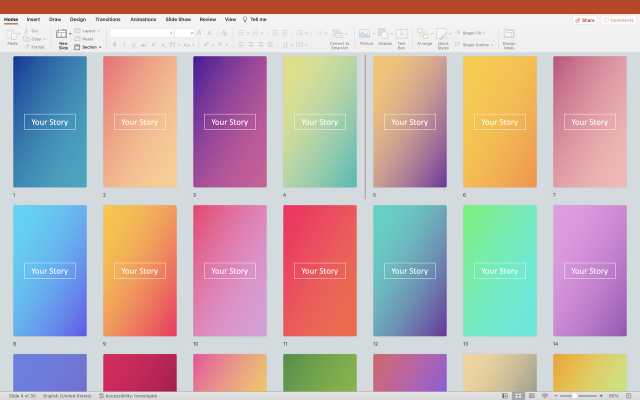The image size is (640, 400).
Task: Open the Slide Show tab
Action: click(x=178, y=19)
